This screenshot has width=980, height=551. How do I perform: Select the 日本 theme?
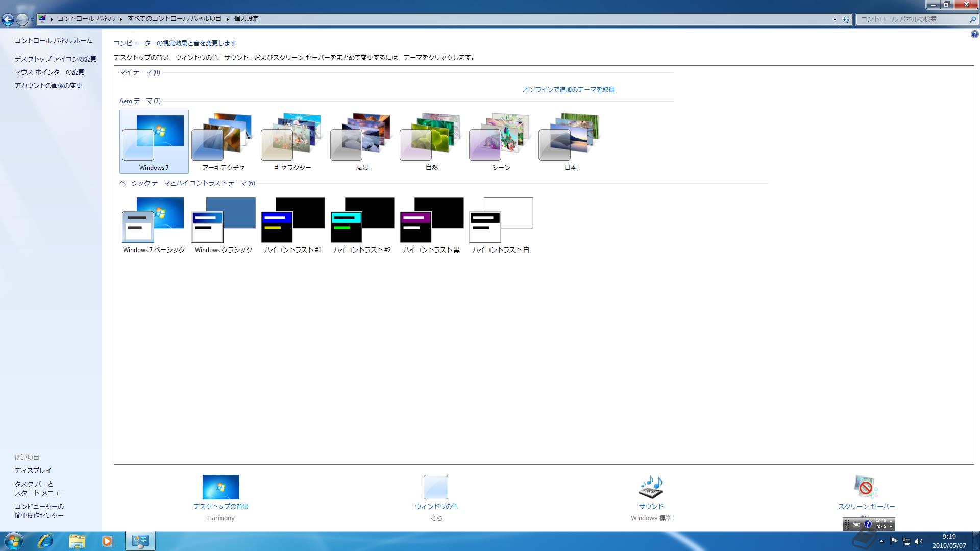tap(570, 142)
